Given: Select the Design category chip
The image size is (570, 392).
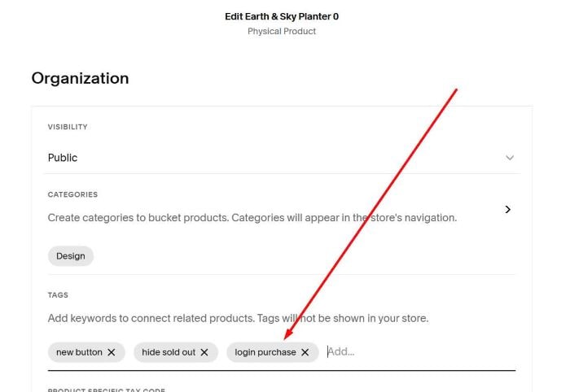Looking at the screenshot, I should 71,255.
